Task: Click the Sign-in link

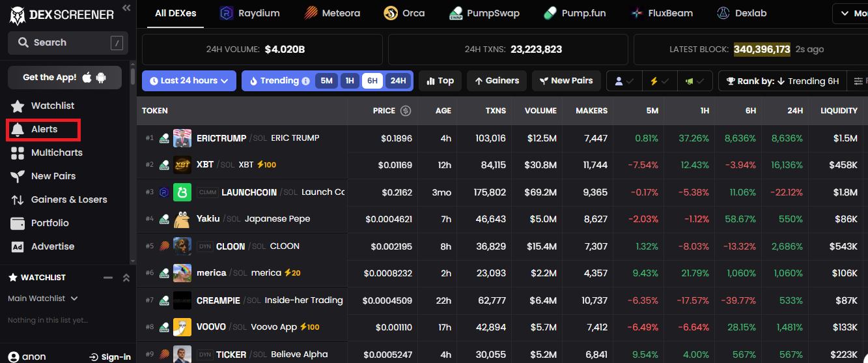Action: 110,356
